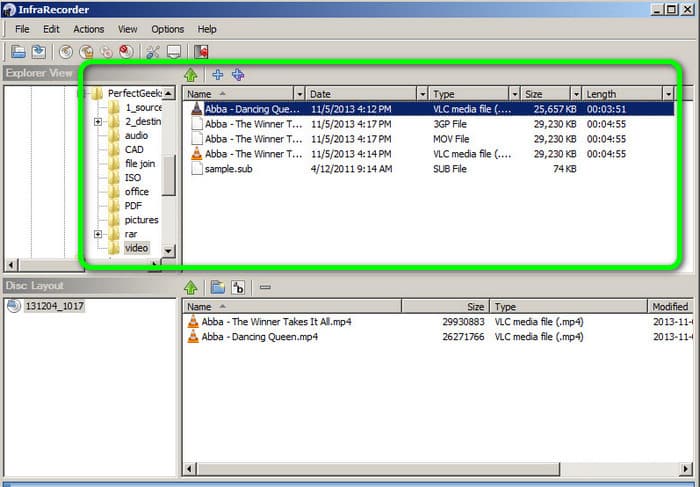Open the Type column dropdown arrow

pos(515,94)
